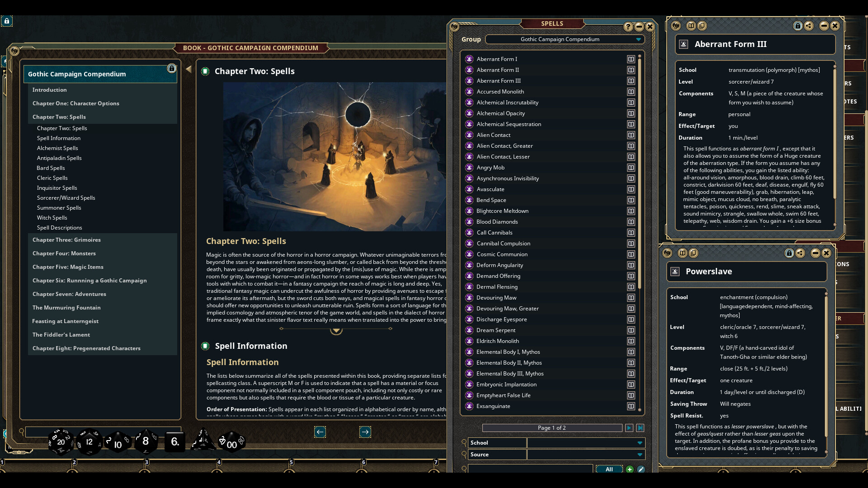
Task: Click the Powerslave description scrollbar
Action: [826, 366]
